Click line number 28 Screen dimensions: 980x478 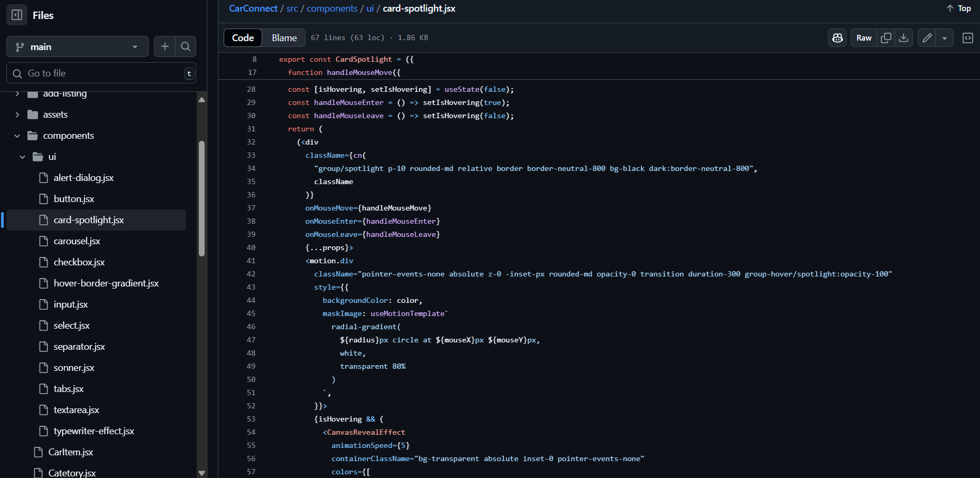click(x=251, y=89)
